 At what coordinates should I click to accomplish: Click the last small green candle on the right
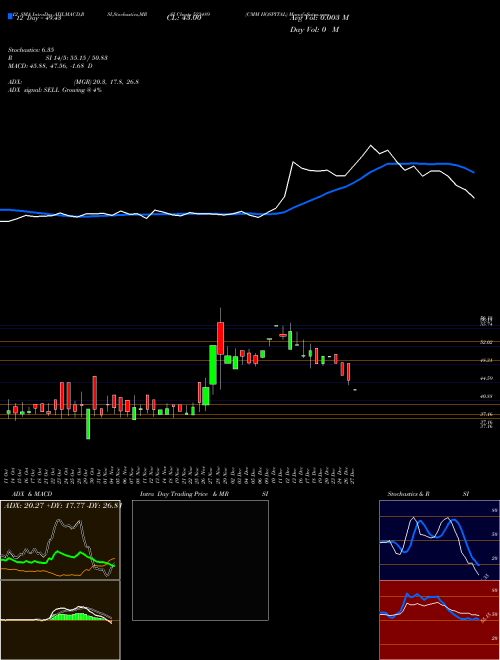pyautogui.click(x=355, y=390)
